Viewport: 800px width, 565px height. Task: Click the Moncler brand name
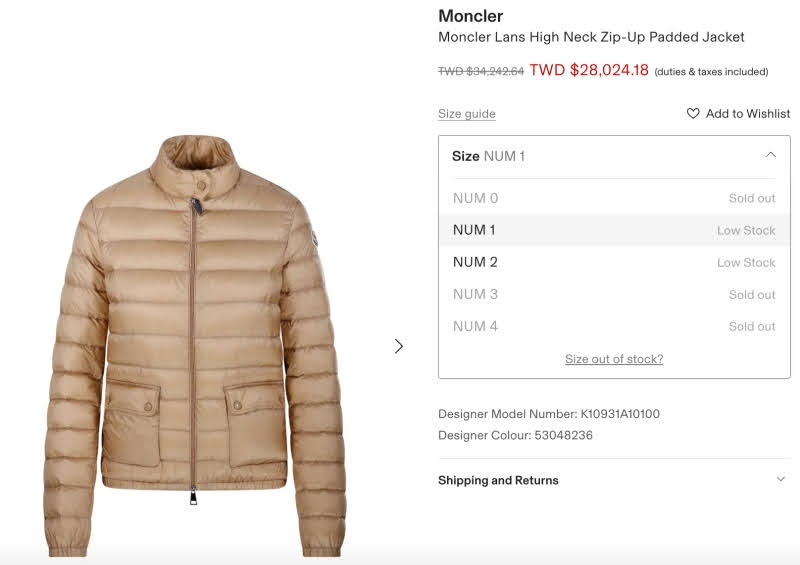[x=471, y=16]
